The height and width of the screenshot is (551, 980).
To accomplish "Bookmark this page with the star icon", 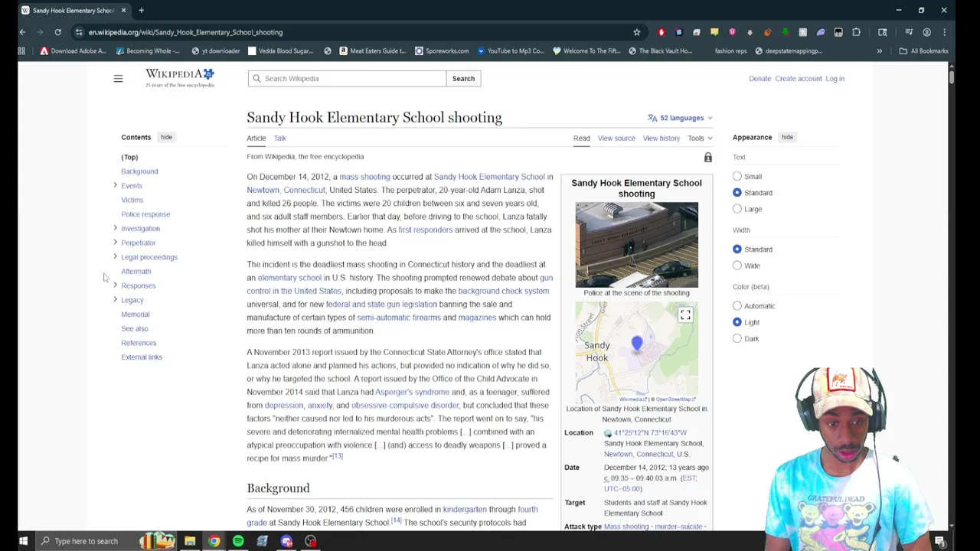I will [x=636, y=32].
